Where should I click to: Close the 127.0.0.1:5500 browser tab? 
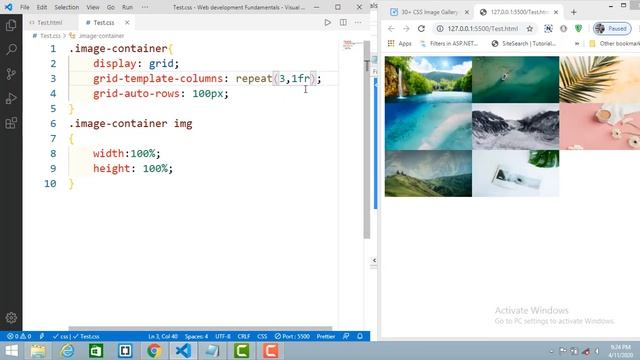click(556, 12)
